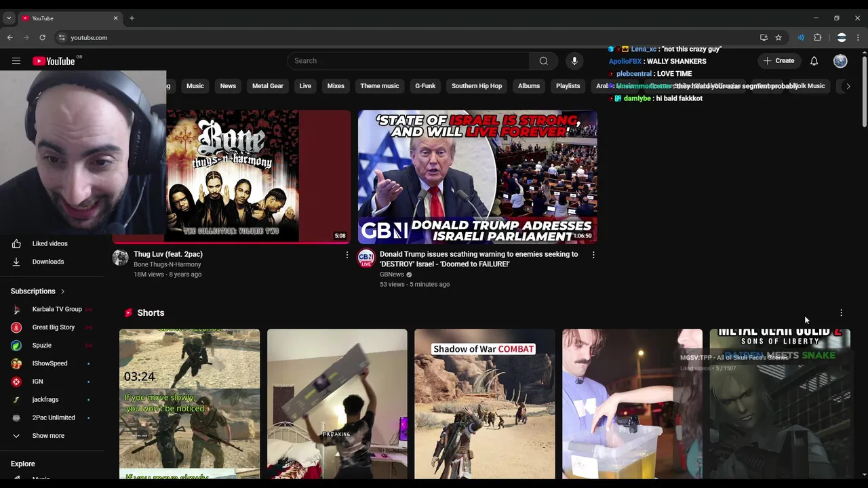Screen dimensions: 868x488
Task: View site information icon in address bar
Action: [62, 37]
